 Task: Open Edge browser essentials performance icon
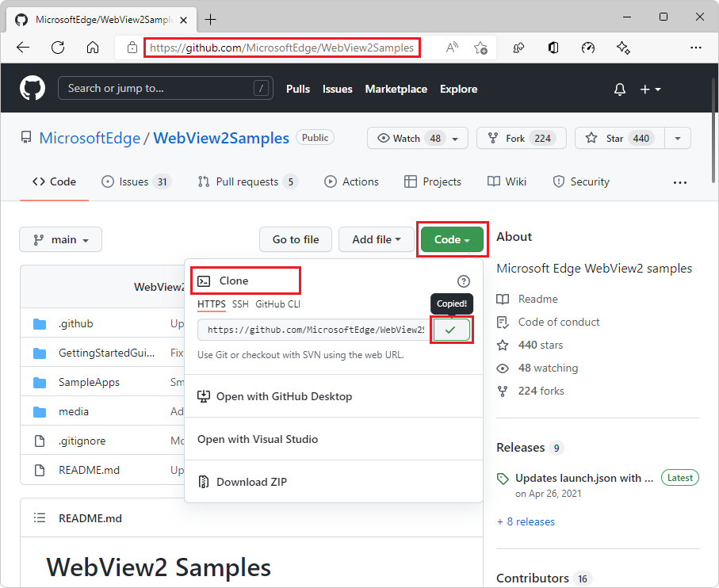click(588, 48)
